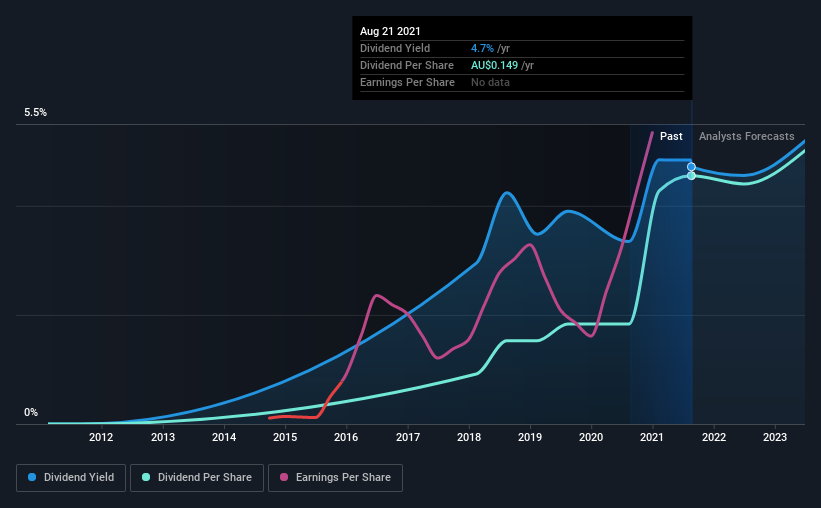Click the teal Dividend Per Share legend dot
Image resolution: width=821 pixels, height=508 pixels.
(146, 477)
